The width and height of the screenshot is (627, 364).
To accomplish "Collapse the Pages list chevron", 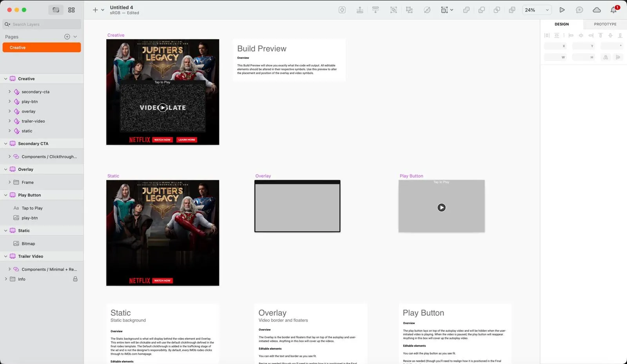I will click(x=75, y=37).
